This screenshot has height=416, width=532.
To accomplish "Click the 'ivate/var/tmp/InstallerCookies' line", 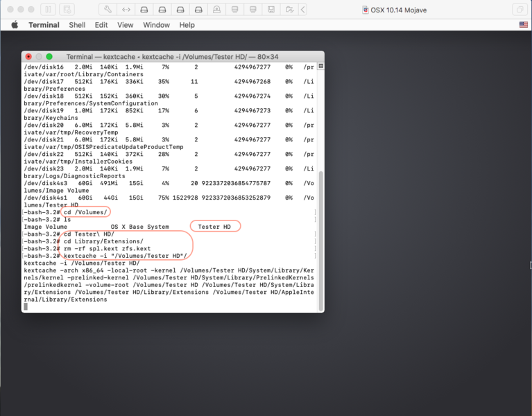I will (78, 162).
